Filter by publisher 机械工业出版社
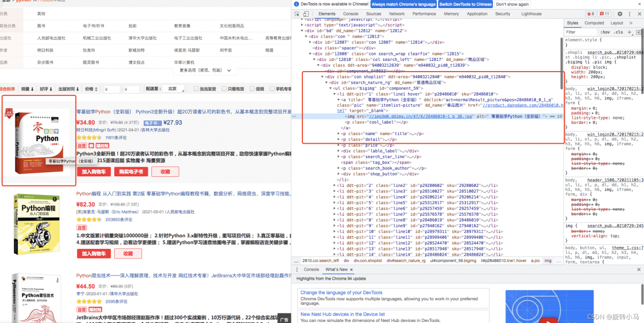Screen dimensions: 644x323 (x=98, y=38)
